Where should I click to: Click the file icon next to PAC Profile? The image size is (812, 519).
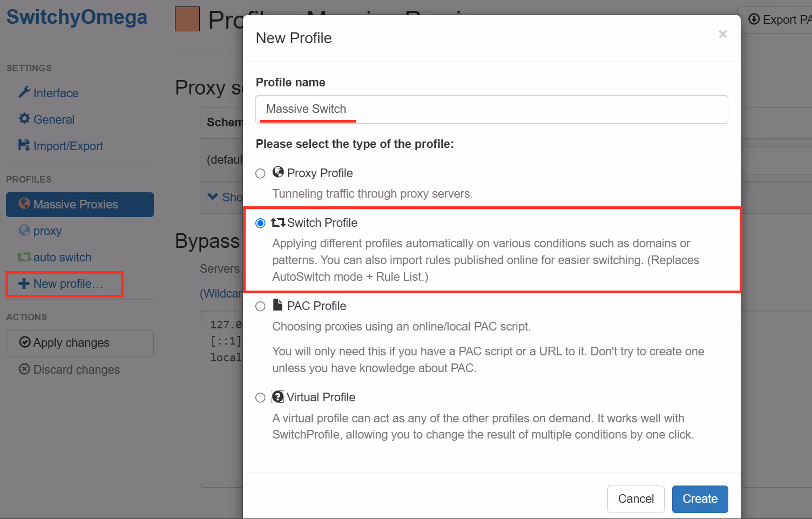278,305
